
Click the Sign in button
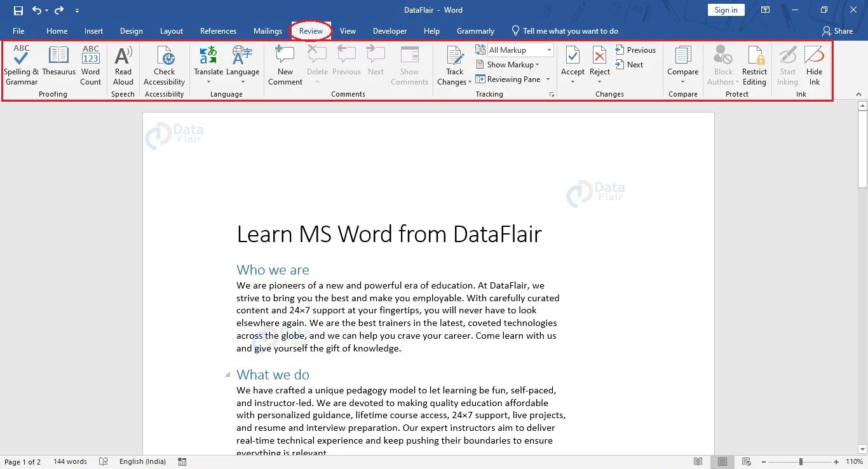click(x=726, y=10)
